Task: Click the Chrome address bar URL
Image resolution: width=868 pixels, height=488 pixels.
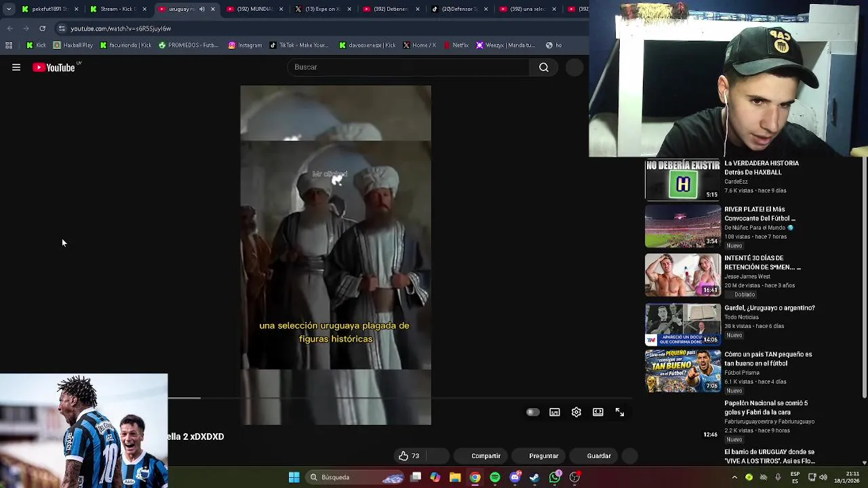Action: [x=121, y=28]
